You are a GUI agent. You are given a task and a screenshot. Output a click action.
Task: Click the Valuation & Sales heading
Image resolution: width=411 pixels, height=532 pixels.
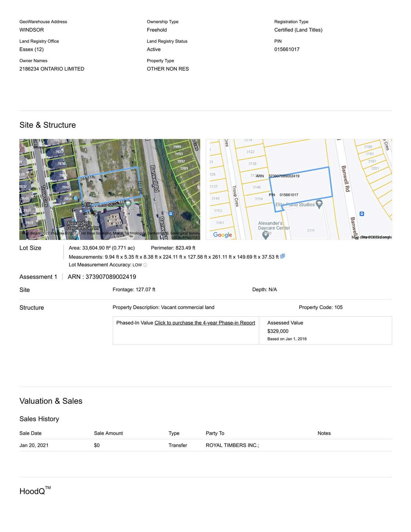(51, 401)
